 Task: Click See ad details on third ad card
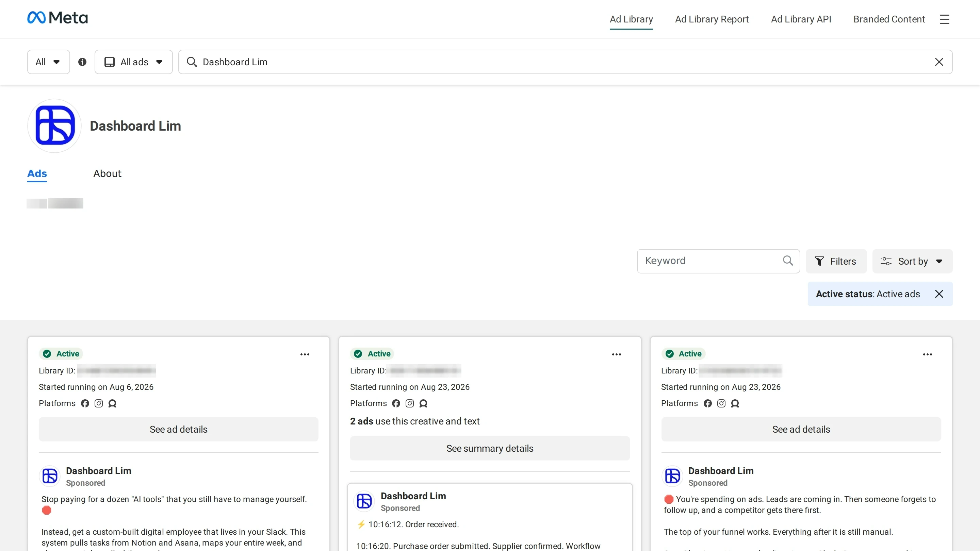tap(801, 429)
